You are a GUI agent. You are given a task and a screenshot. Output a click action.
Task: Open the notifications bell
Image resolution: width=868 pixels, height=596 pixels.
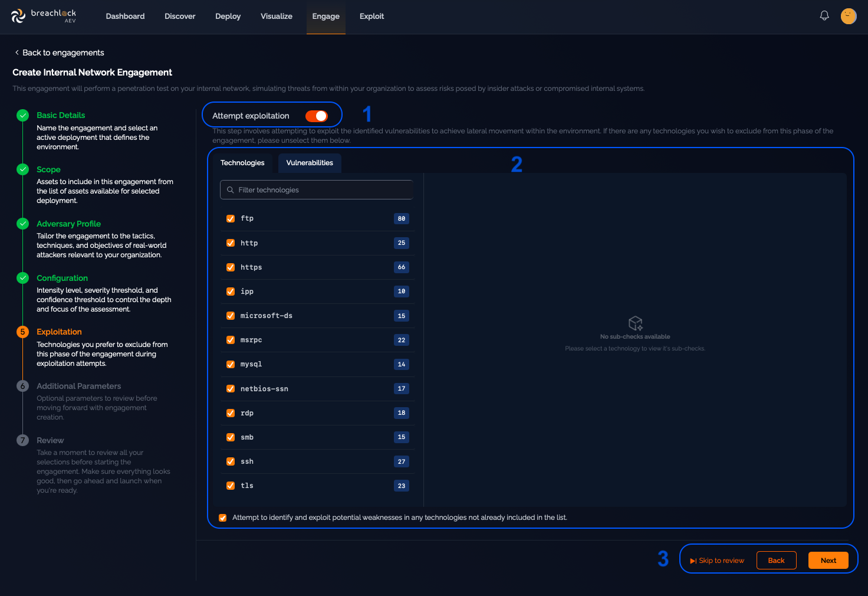coord(824,16)
